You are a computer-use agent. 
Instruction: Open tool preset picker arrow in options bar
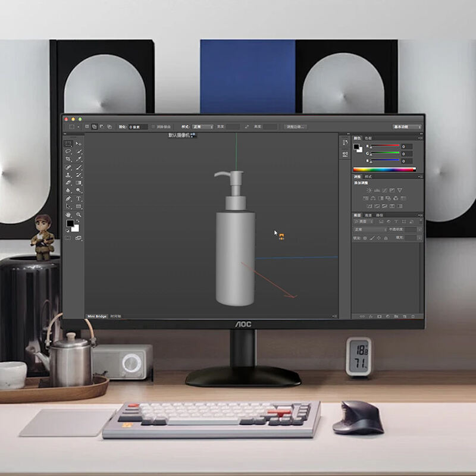coord(79,127)
